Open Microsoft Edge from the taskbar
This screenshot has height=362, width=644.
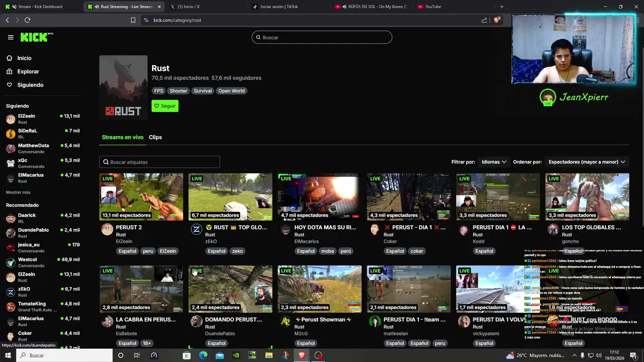click(203, 355)
